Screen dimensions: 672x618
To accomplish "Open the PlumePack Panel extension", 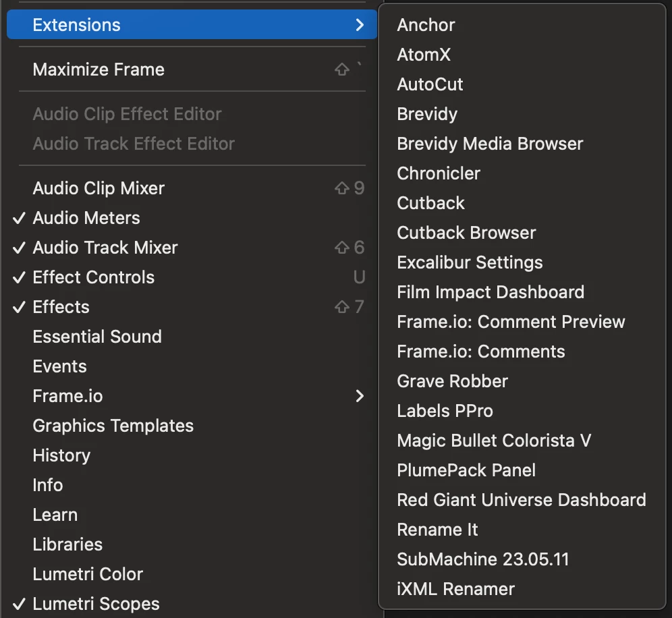I will pos(522,470).
